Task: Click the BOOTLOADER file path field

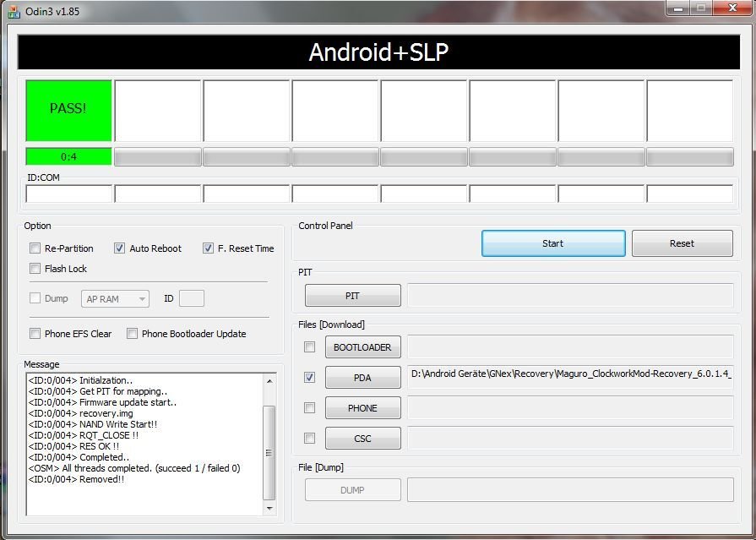Action: click(x=570, y=347)
